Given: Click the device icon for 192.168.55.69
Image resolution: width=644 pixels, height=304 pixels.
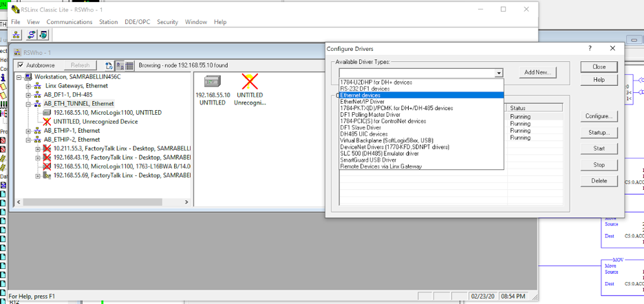Looking at the screenshot, I should pyautogui.click(x=47, y=175).
